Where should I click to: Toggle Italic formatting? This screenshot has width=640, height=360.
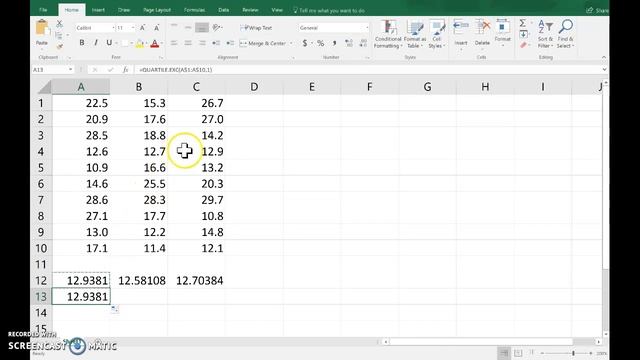point(96,43)
